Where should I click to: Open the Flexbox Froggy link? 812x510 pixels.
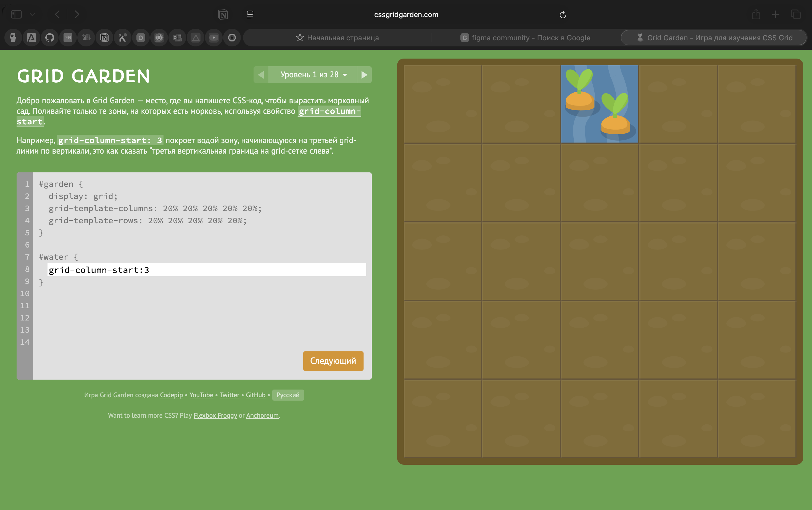pyautogui.click(x=215, y=416)
